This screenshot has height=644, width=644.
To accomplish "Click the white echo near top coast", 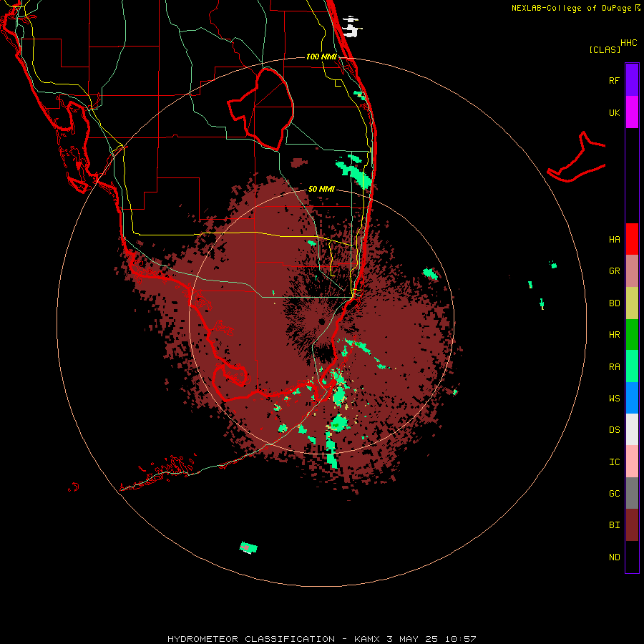I will (351, 27).
